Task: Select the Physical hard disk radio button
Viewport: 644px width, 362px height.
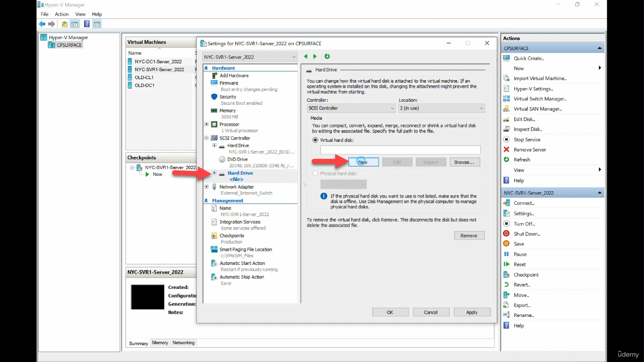Action: pyautogui.click(x=315, y=173)
